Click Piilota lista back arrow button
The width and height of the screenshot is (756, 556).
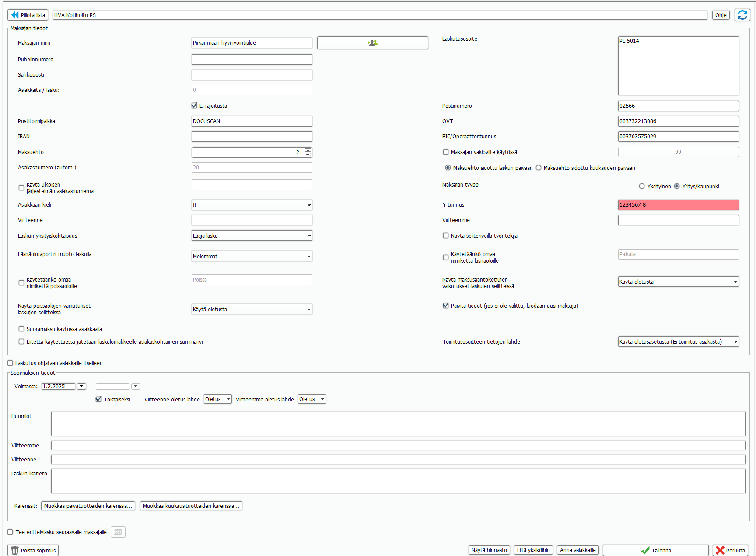tap(28, 15)
